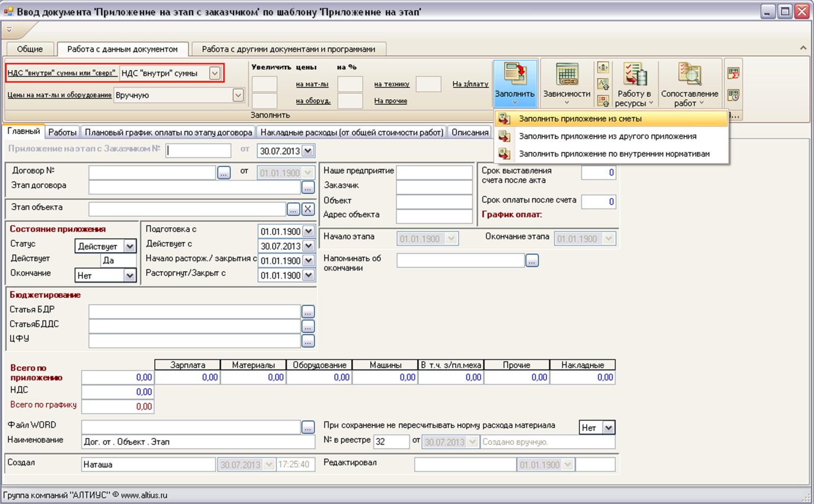Viewport: 814px width, 504px height.
Task: Collapse the ribbon using the top-right chevron
Action: click(803, 48)
